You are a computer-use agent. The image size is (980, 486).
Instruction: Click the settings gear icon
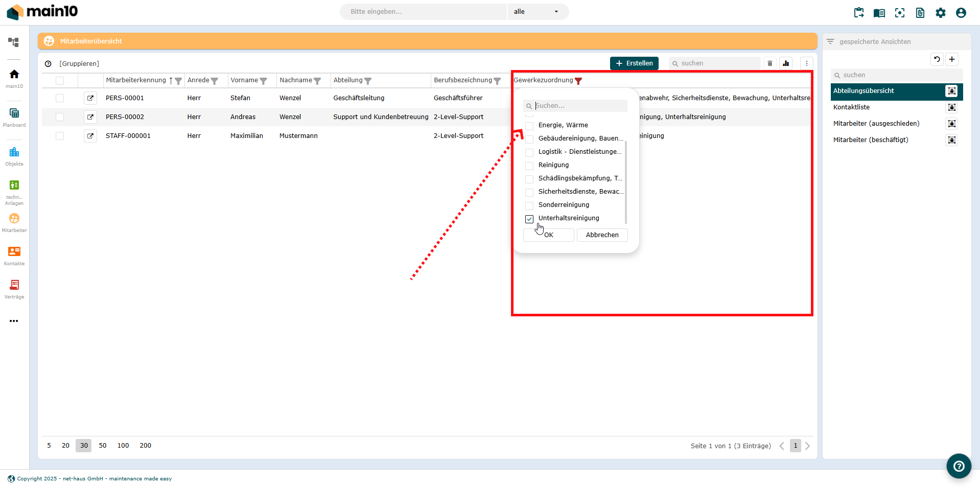pyautogui.click(x=940, y=13)
